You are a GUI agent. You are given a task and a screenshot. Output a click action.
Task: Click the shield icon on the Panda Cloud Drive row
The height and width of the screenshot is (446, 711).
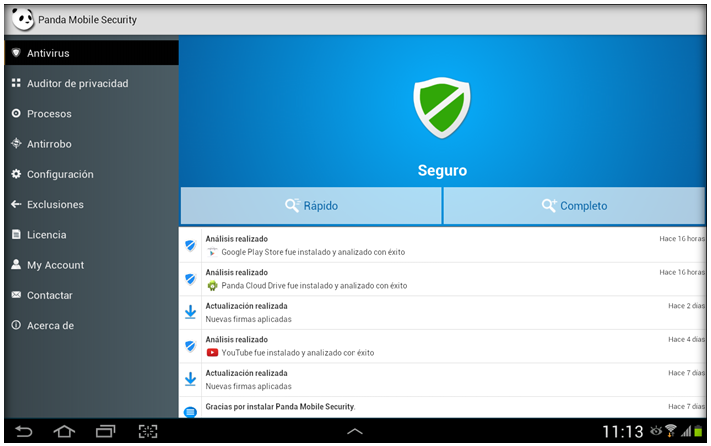190,279
